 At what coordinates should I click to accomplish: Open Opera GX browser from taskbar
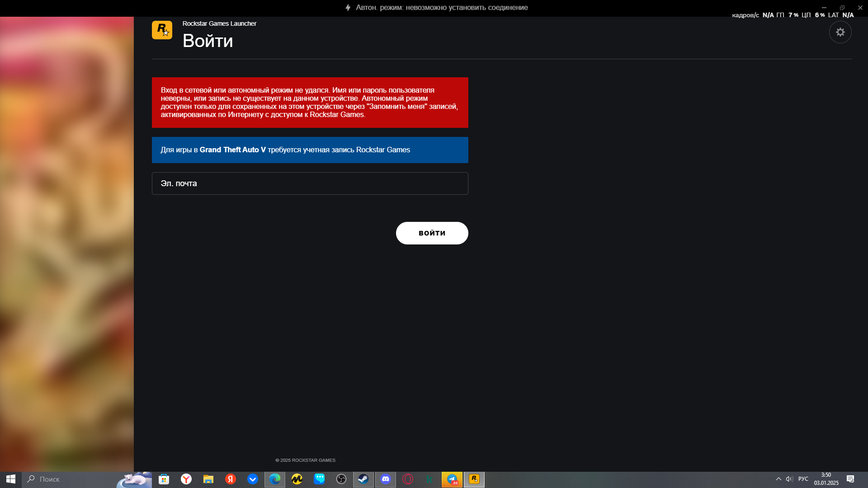tap(408, 479)
